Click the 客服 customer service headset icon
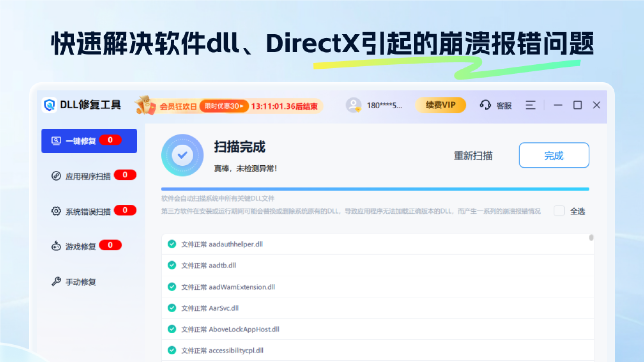The height and width of the screenshot is (362, 644). (485, 105)
